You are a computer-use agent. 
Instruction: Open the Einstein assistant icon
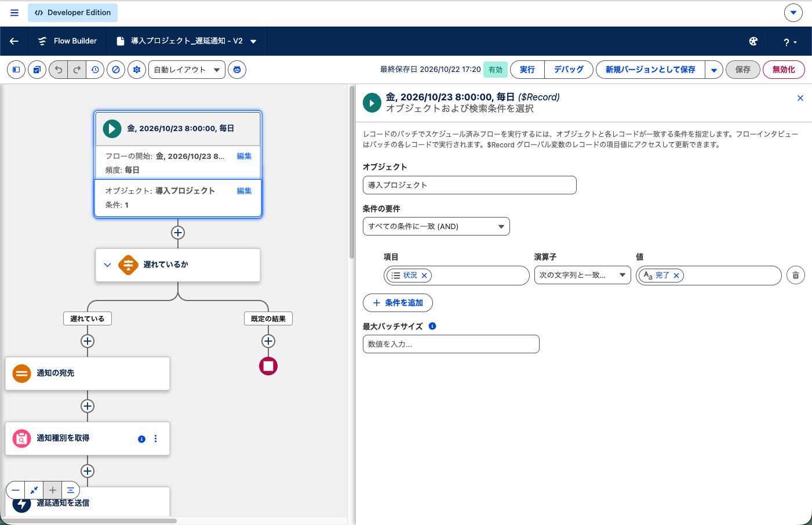[x=237, y=70]
